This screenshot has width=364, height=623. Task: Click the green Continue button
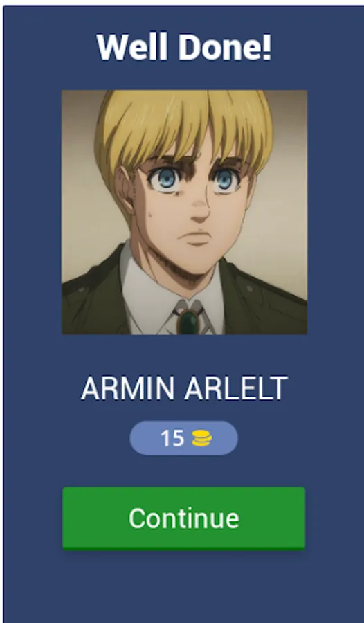(x=183, y=518)
